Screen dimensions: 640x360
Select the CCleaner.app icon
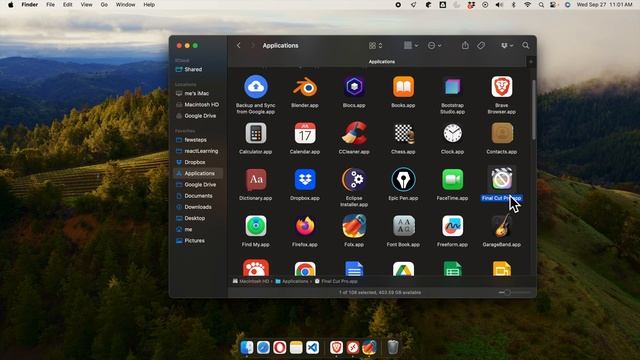tap(354, 133)
